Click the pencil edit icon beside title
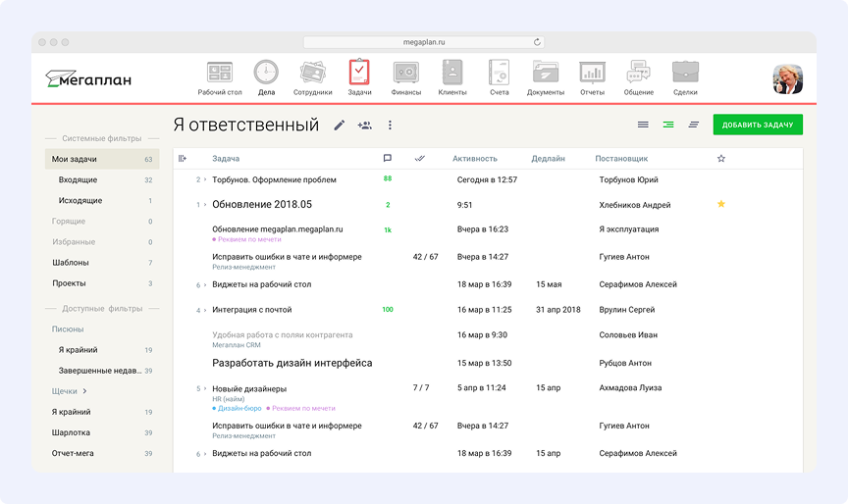 click(x=340, y=126)
